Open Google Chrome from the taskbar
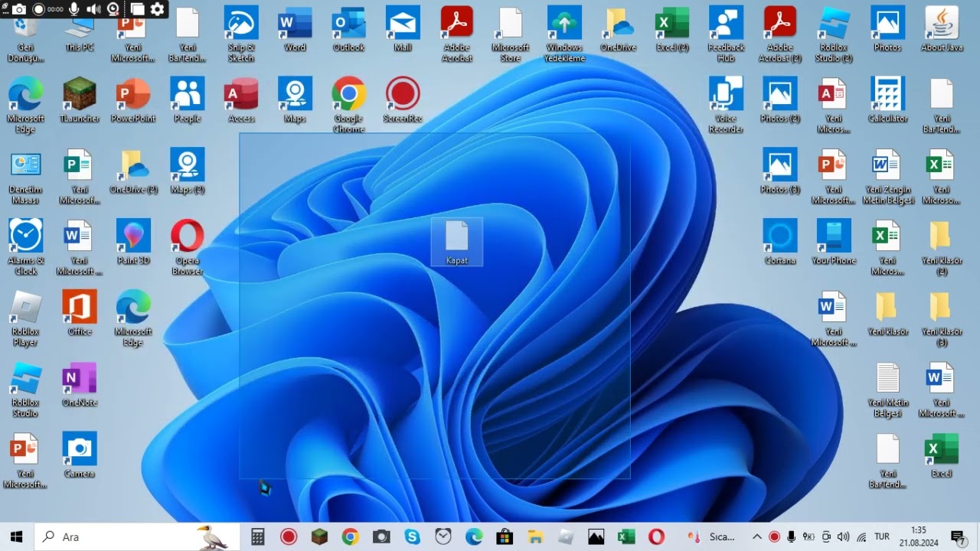 click(x=350, y=537)
